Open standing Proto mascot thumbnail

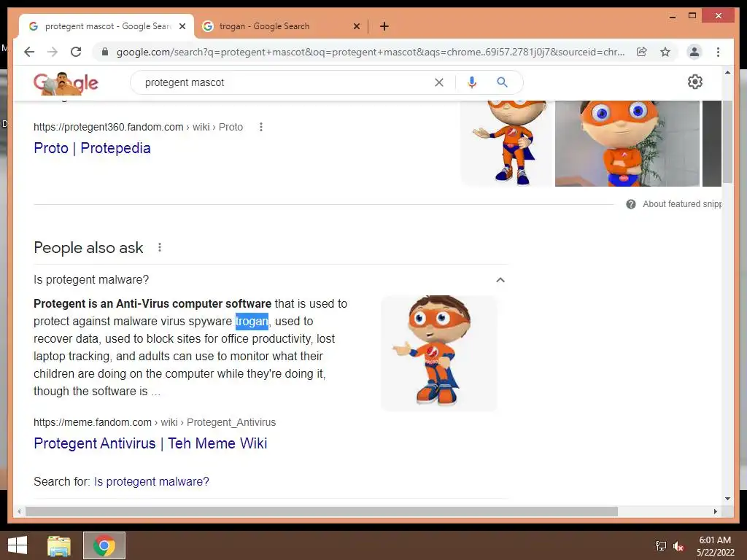tap(507, 143)
